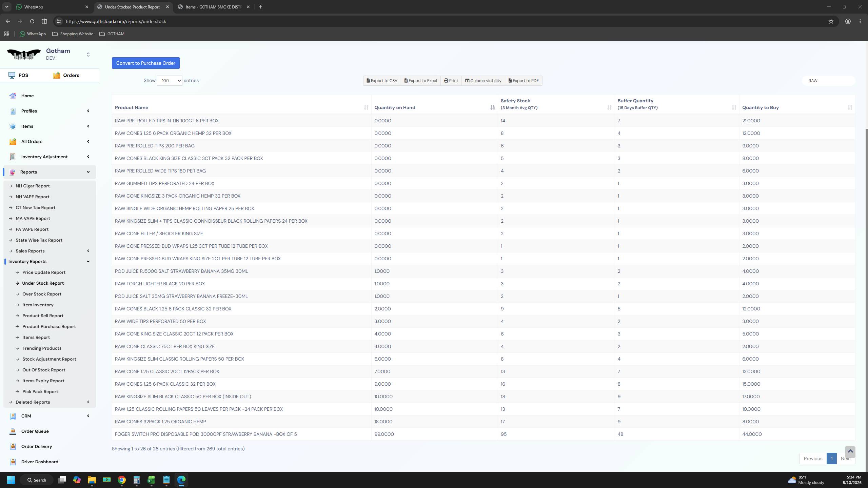Click the table search field containing RAW
This screenshot has height=488, width=868.
[x=829, y=81]
